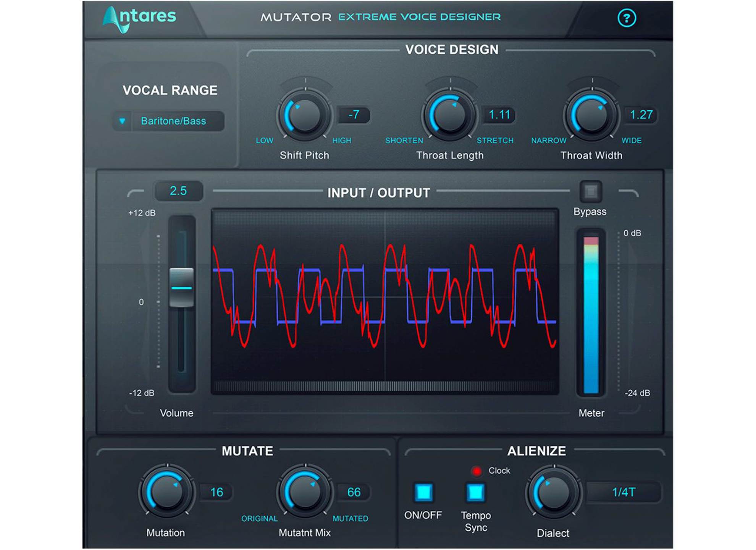Toggle the Bypass button
This screenshot has width=756, height=550.
click(591, 191)
